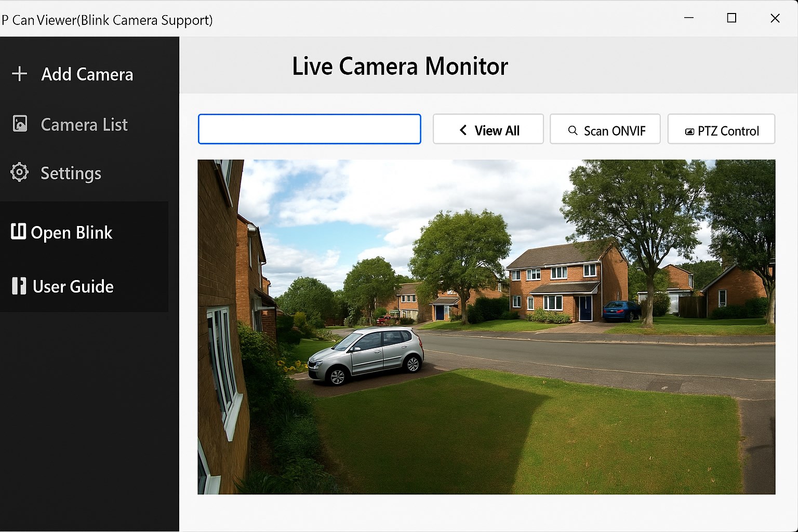Switch to the Settings section
The width and height of the screenshot is (798, 532).
[x=71, y=172]
